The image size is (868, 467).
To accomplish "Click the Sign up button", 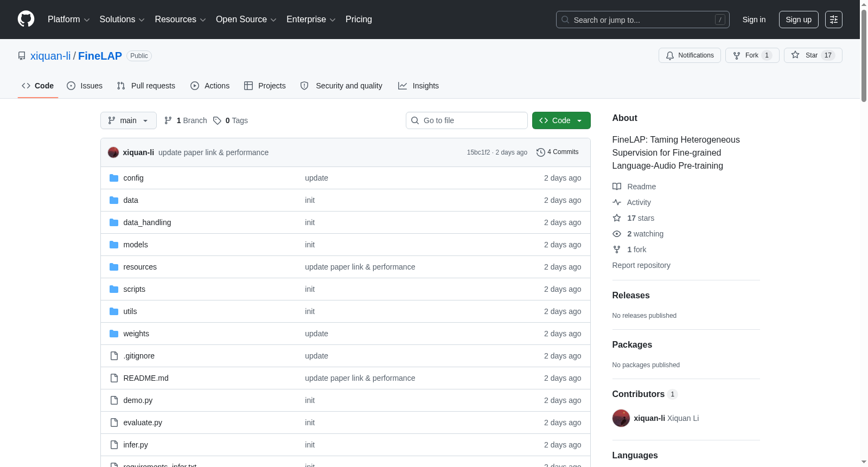I will click(799, 20).
